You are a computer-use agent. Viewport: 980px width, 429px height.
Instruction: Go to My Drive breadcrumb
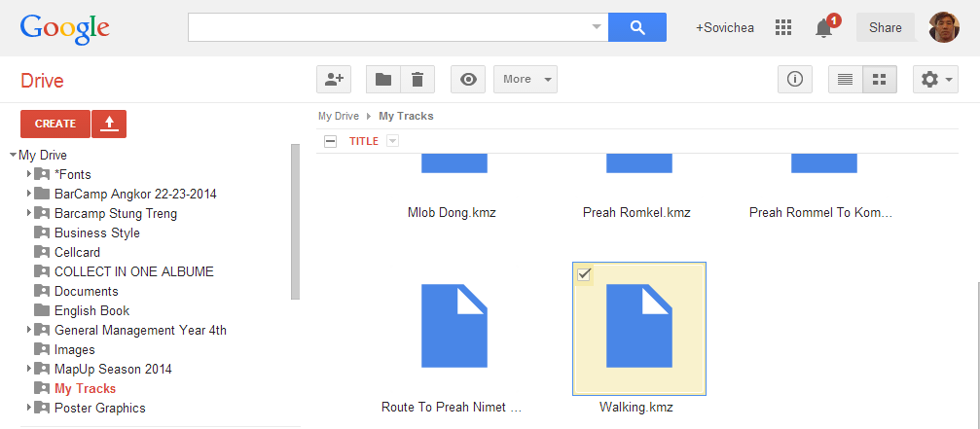click(339, 116)
